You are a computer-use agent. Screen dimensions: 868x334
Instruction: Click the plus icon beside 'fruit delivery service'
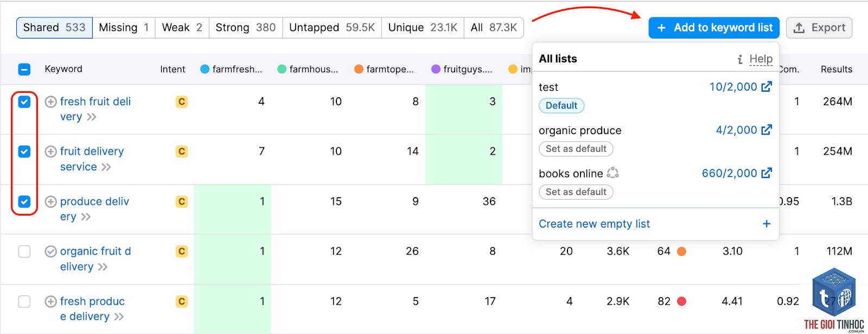(50, 152)
